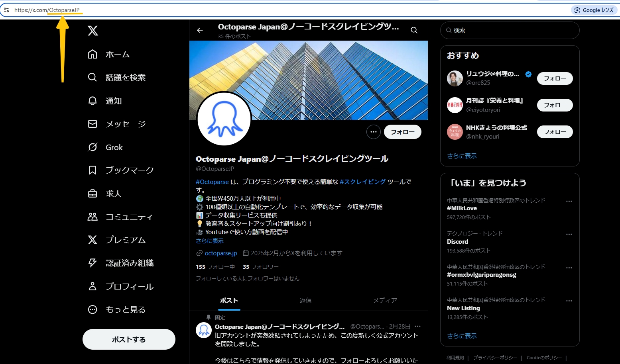
Task: Go back with the left arrow
Action: (200, 30)
